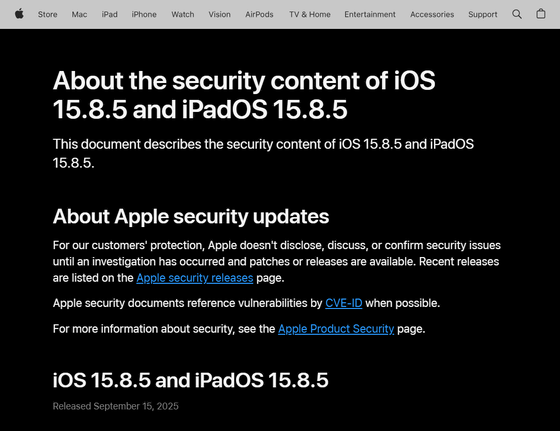Open the CVE-ID link
Viewport: 560px width, 431px height.
point(344,303)
